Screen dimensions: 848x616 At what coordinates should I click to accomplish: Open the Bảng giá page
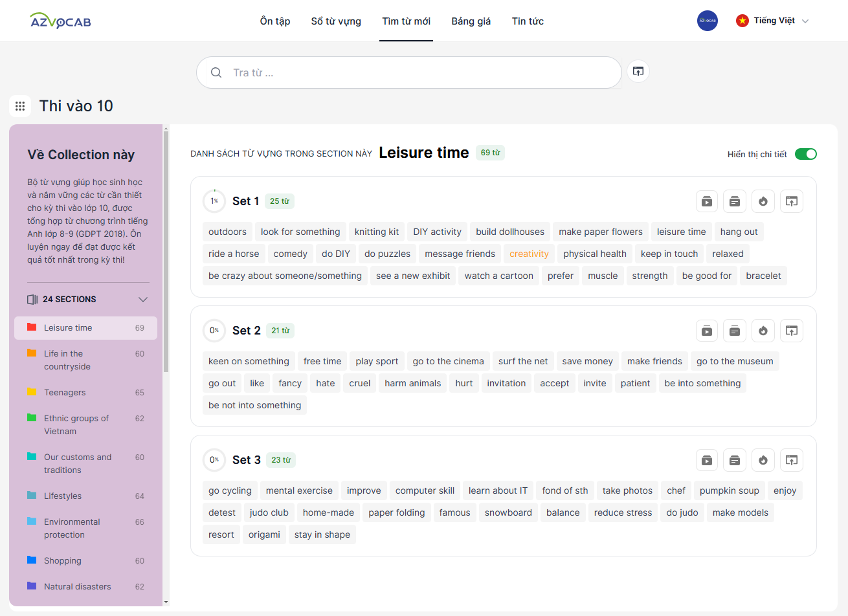[x=471, y=21]
